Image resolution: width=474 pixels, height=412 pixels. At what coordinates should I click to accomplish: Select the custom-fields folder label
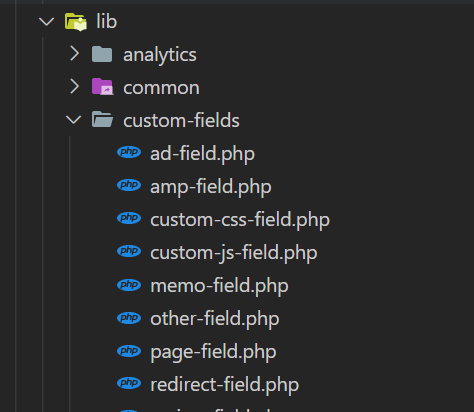click(x=181, y=120)
